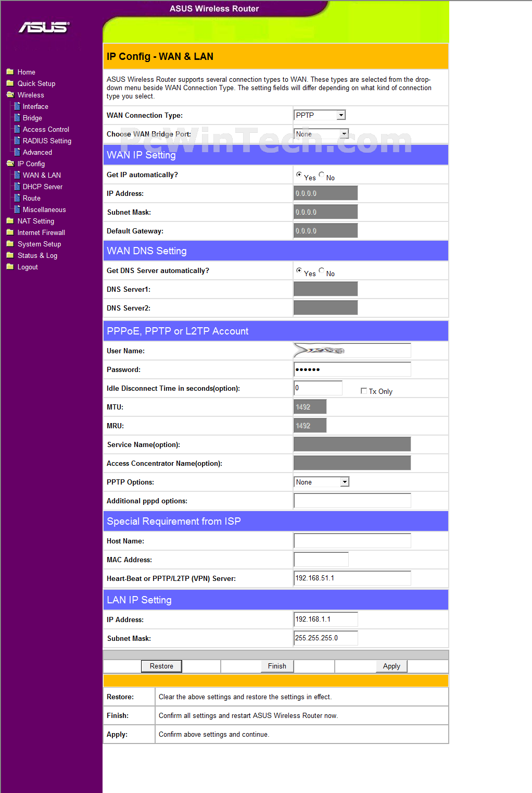The width and height of the screenshot is (532, 793).
Task: Click the Additional pppd options field
Action: pos(352,501)
